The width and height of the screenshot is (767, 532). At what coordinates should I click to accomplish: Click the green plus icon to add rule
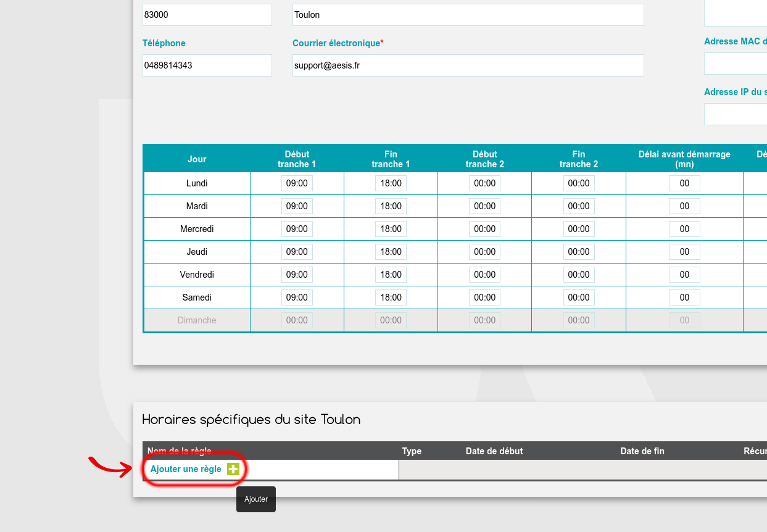[x=233, y=469]
